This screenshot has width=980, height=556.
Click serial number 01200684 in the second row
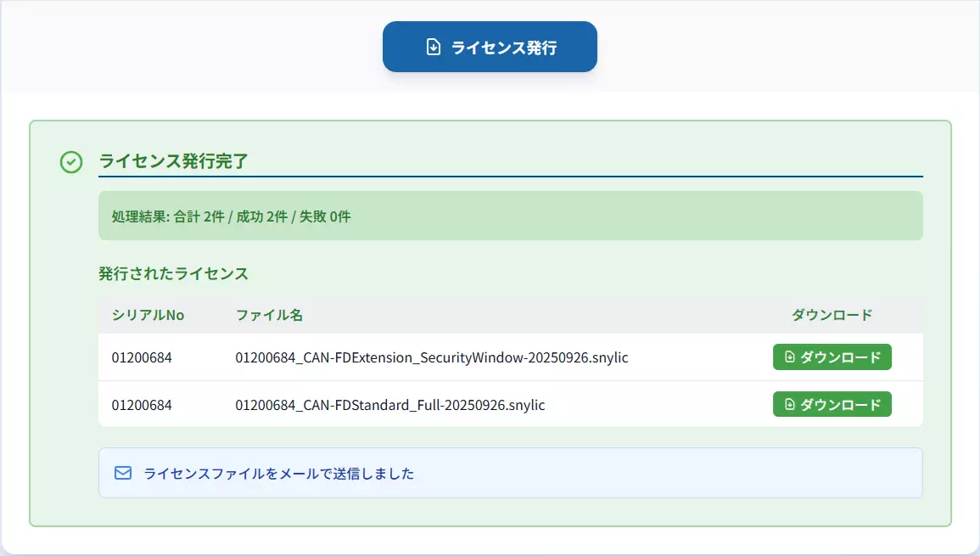coord(142,405)
